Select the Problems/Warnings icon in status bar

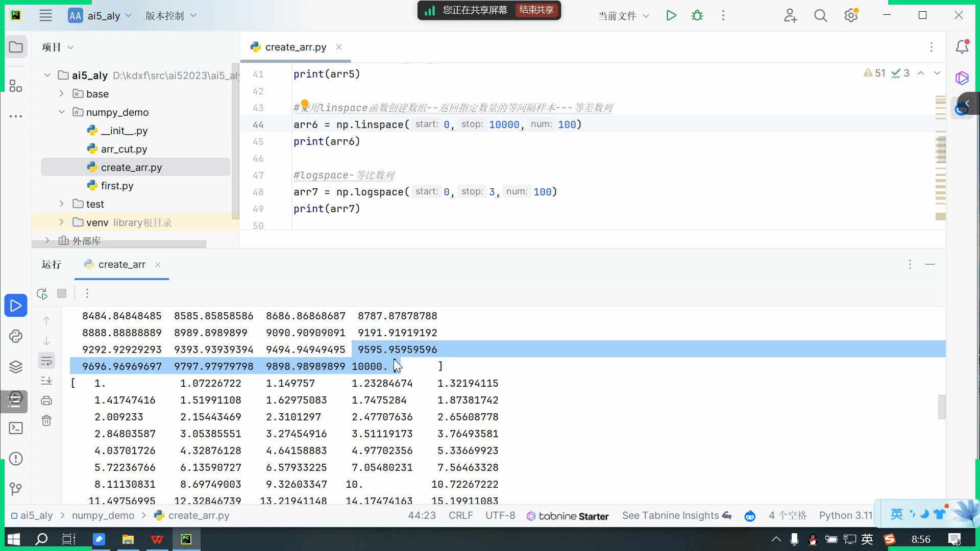click(866, 72)
